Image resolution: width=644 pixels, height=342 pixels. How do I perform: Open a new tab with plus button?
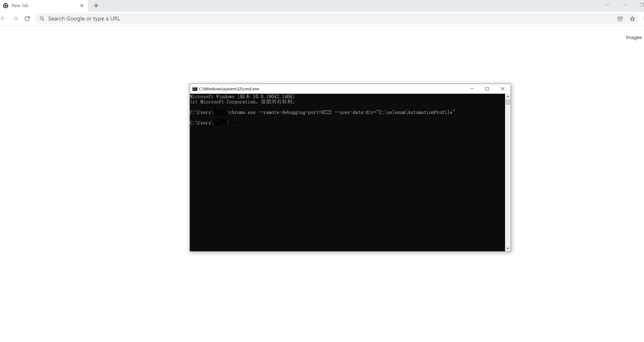click(x=96, y=6)
